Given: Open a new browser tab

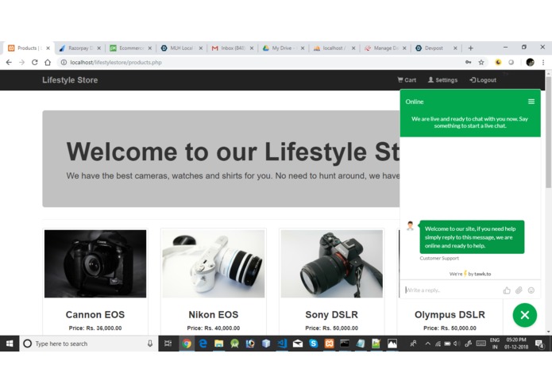Looking at the screenshot, I should [x=471, y=48].
